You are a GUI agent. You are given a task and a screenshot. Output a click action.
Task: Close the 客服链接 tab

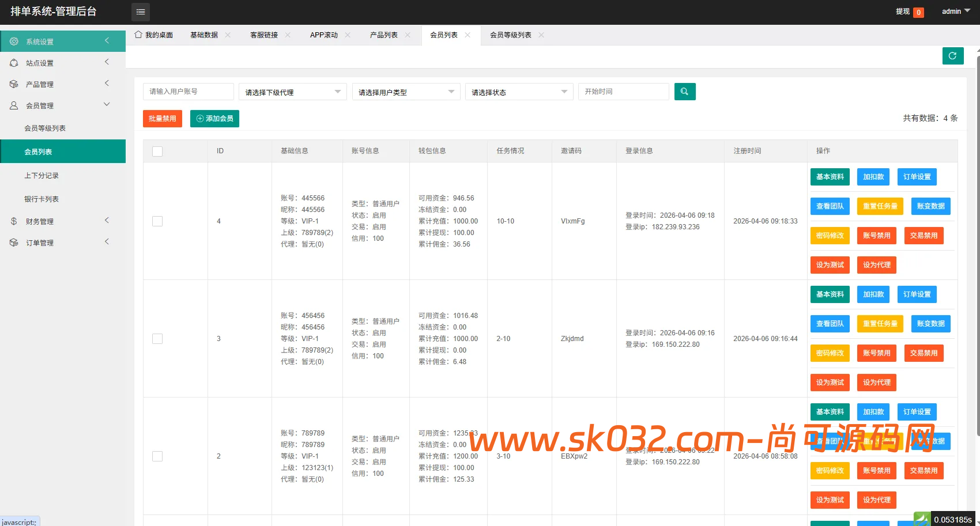pos(288,35)
